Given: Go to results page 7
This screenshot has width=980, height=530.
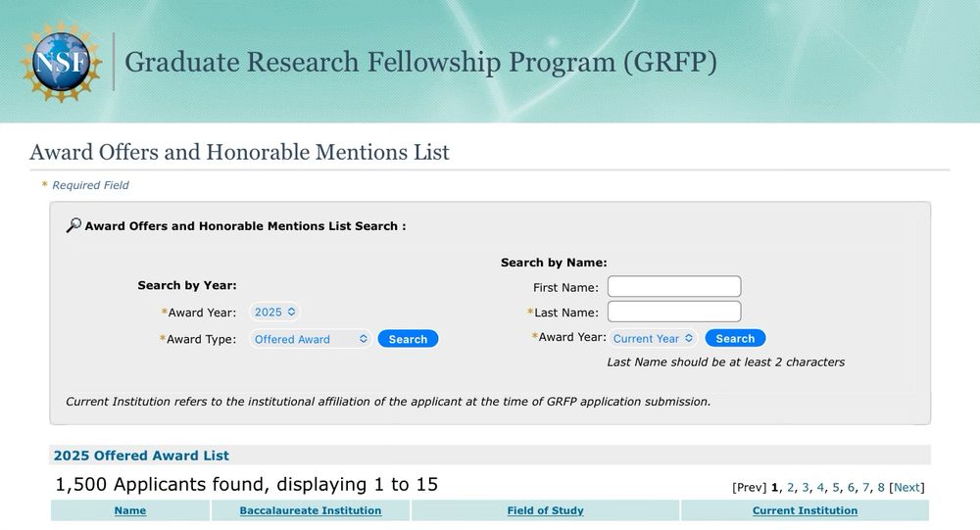Looking at the screenshot, I should [x=865, y=488].
